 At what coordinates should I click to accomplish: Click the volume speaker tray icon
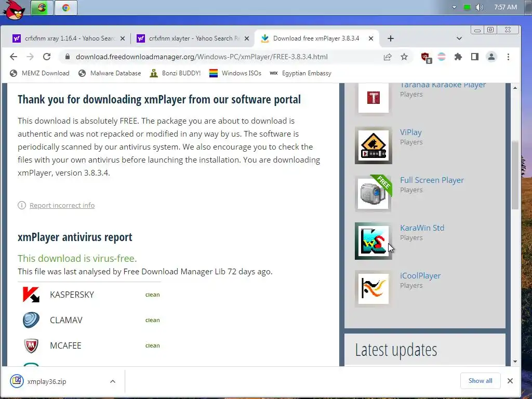(x=479, y=7)
